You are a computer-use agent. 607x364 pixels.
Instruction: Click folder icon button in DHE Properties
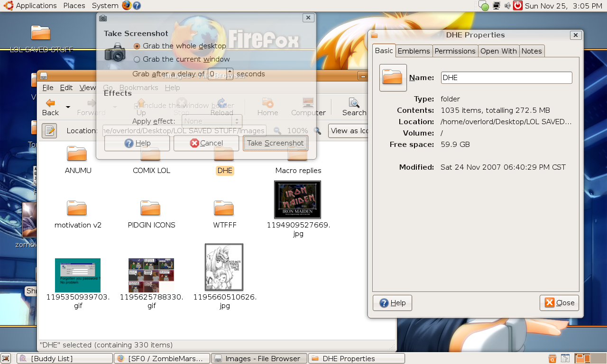click(393, 78)
